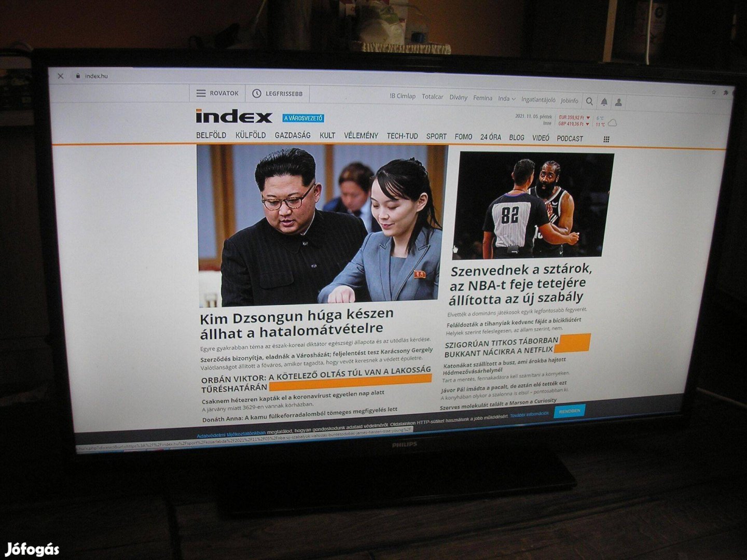Image resolution: width=747 pixels, height=560 pixels.
Task: Open the Tech-Tud section
Action: (402, 136)
